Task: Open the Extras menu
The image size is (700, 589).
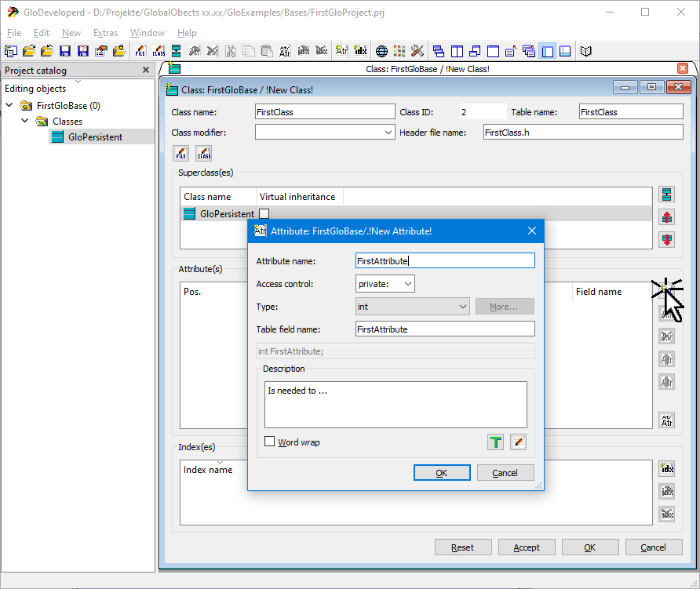Action: pos(105,33)
